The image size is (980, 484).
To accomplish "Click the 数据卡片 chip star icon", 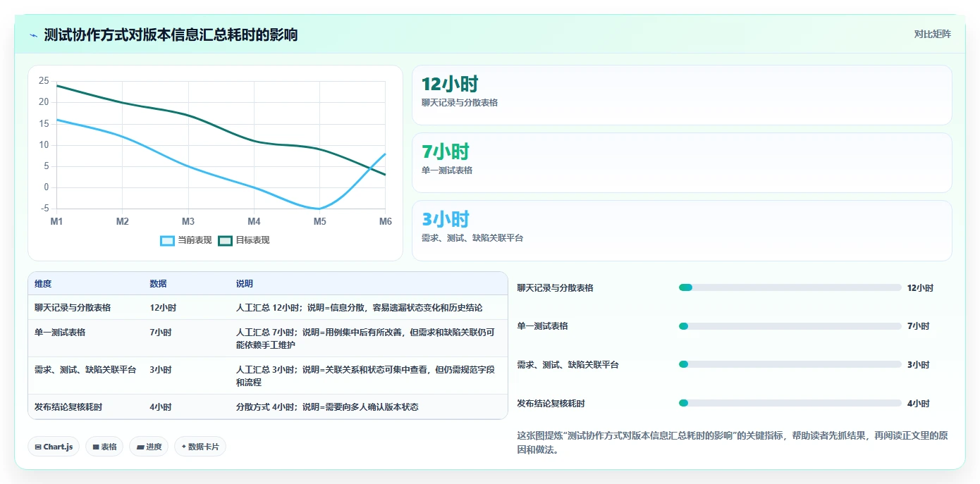I will click(x=184, y=447).
